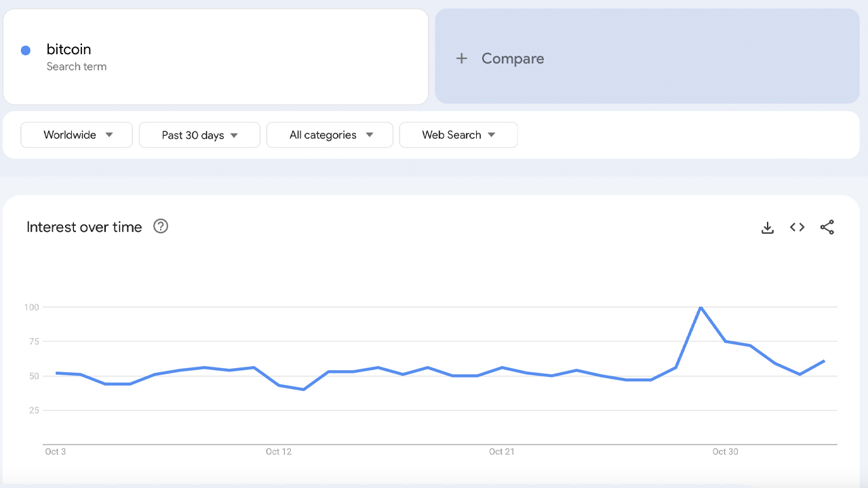868x488 pixels.
Task: Open the All categories dropdown
Action: point(330,135)
